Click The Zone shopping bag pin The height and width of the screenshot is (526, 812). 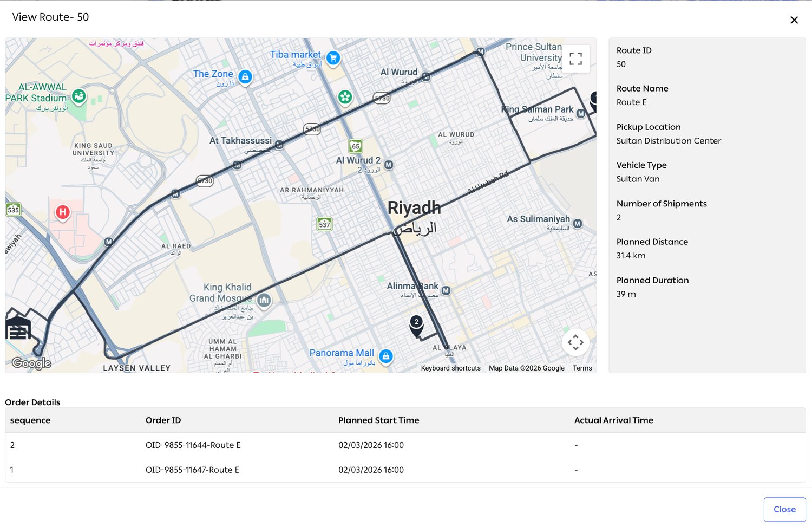pyautogui.click(x=245, y=77)
